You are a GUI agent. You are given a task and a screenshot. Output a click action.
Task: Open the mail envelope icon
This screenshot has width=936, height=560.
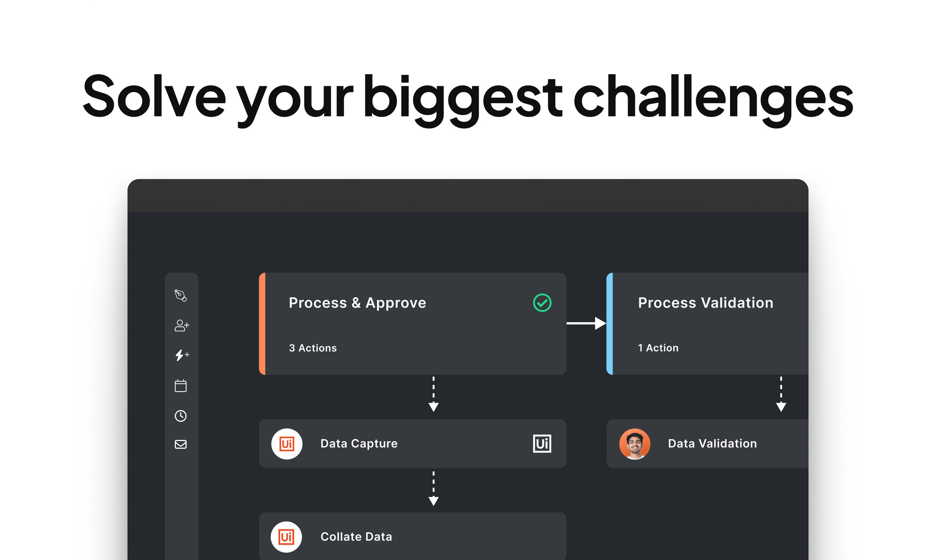(181, 445)
